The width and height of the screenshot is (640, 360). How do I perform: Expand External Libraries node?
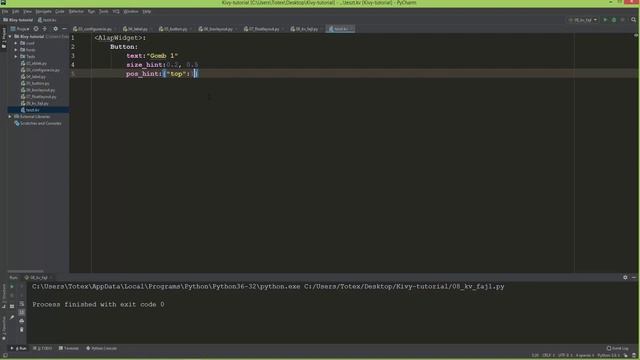pyautogui.click(x=10, y=117)
